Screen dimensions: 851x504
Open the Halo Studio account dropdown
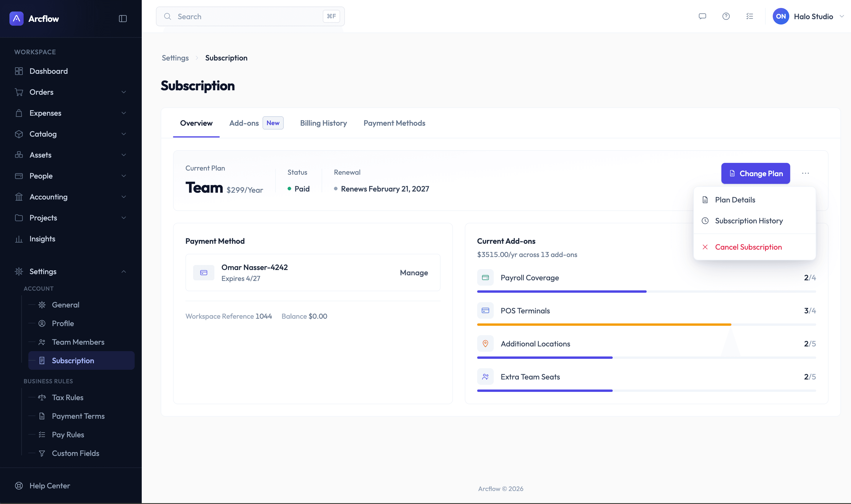click(x=809, y=16)
